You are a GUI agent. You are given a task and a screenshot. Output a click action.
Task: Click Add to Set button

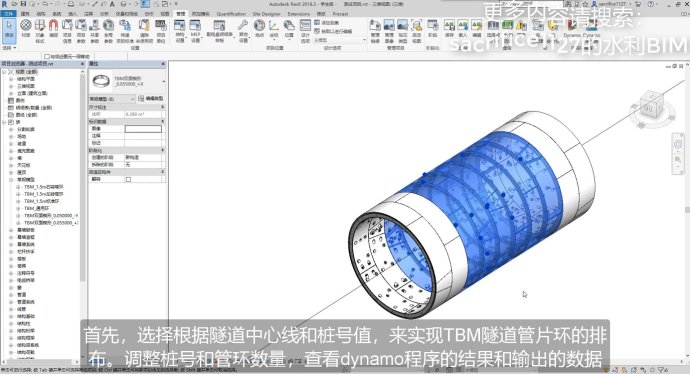(x=327, y=22)
